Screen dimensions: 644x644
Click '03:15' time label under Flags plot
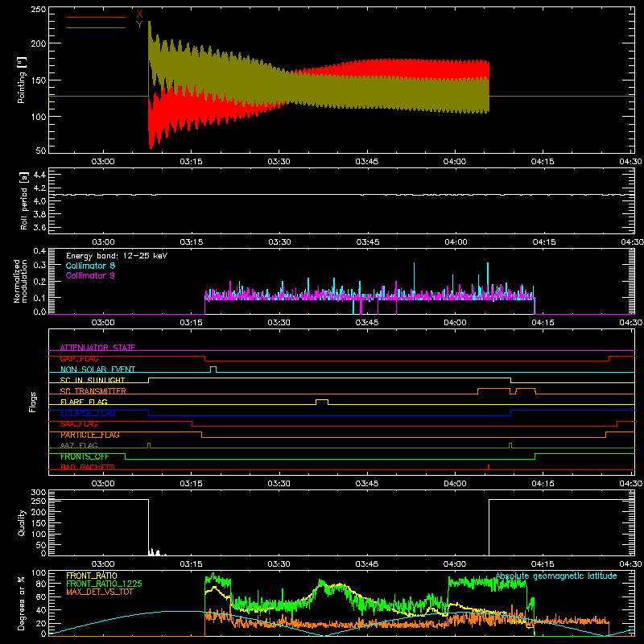click(191, 484)
